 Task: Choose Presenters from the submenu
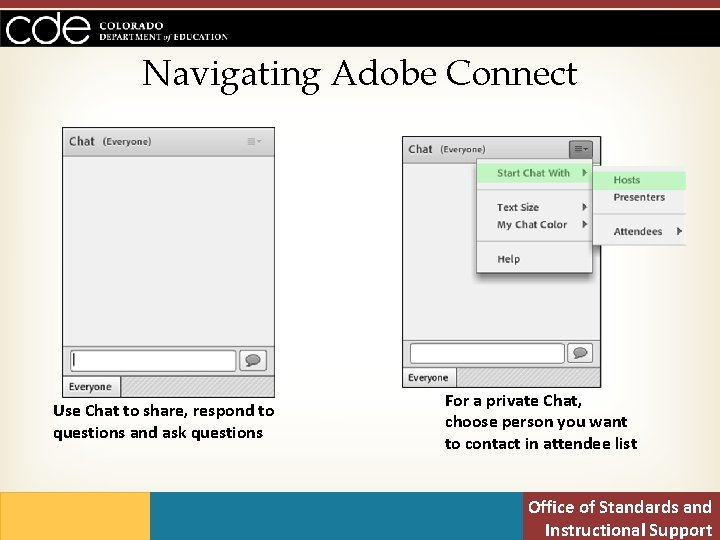click(x=639, y=197)
